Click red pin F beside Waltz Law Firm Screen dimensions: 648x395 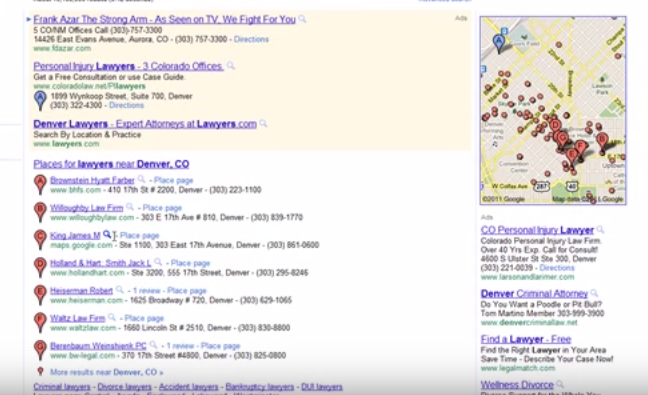pos(40,322)
